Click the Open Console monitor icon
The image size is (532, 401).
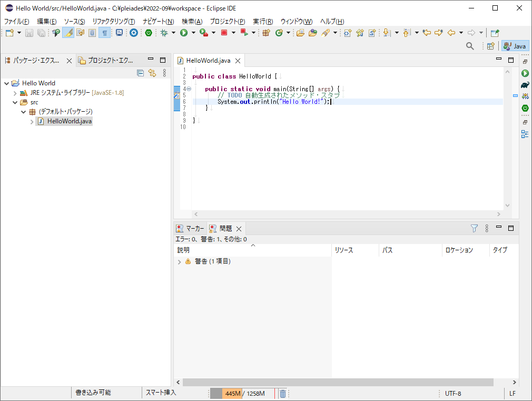point(119,33)
